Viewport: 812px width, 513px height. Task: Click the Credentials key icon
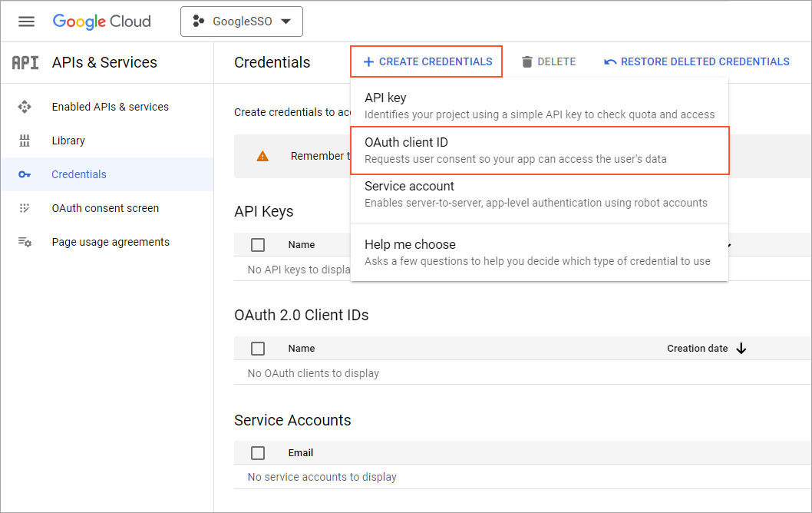[x=25, y=174]
